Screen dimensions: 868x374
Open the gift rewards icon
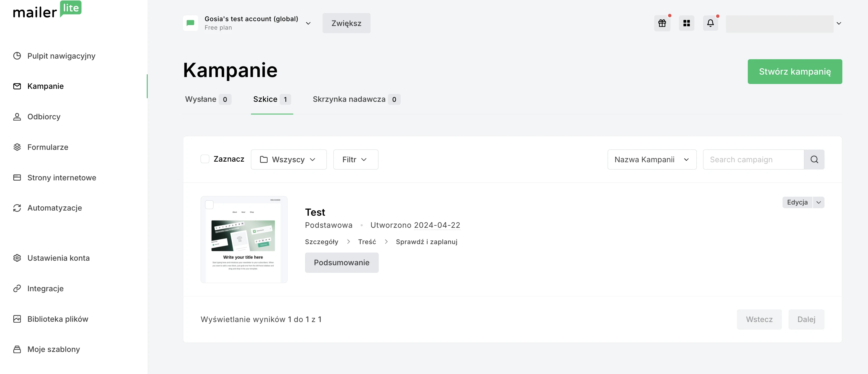click(x=662, y=23)
